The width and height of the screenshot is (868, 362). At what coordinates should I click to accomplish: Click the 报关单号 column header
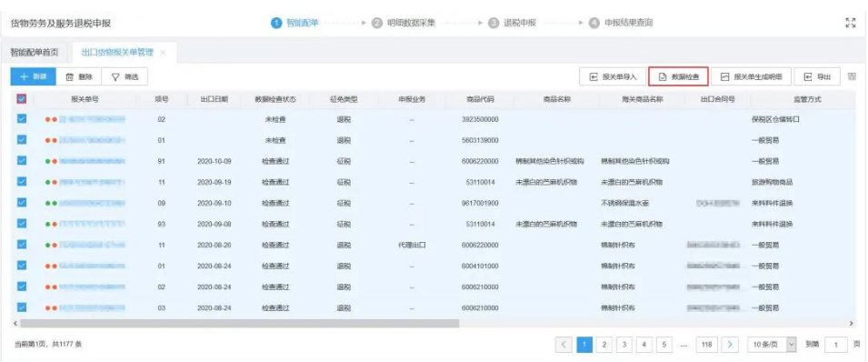[85, 99]
